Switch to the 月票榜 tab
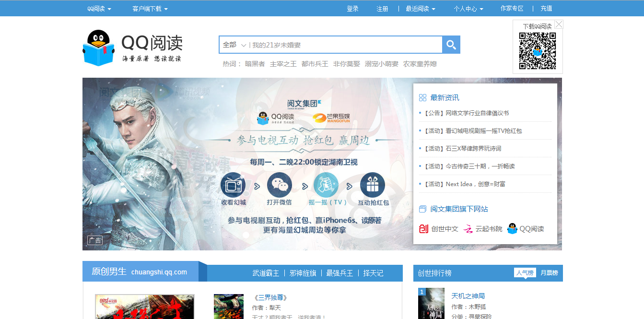Viewport: 644px width, 319px height. point(549,273)
